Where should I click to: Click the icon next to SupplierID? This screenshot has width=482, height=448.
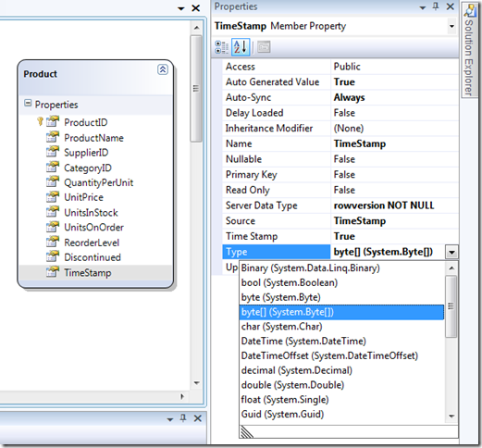click(x=53, y=152)
